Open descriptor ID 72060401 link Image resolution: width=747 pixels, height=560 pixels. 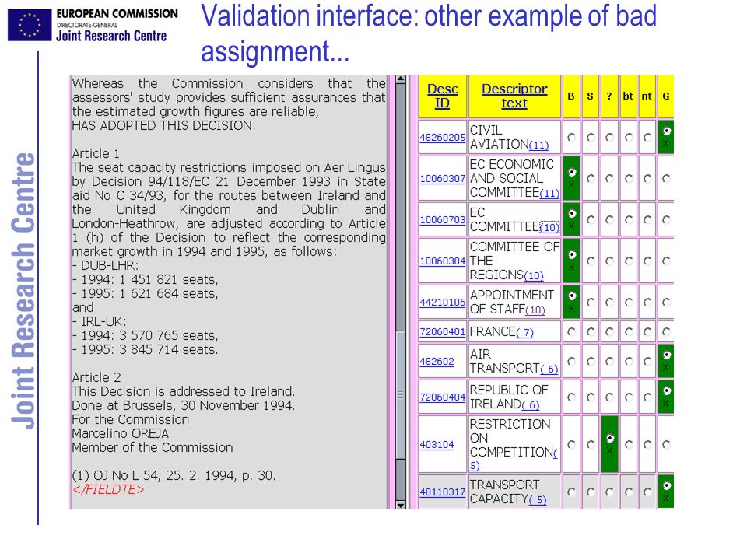pos(442,331)
